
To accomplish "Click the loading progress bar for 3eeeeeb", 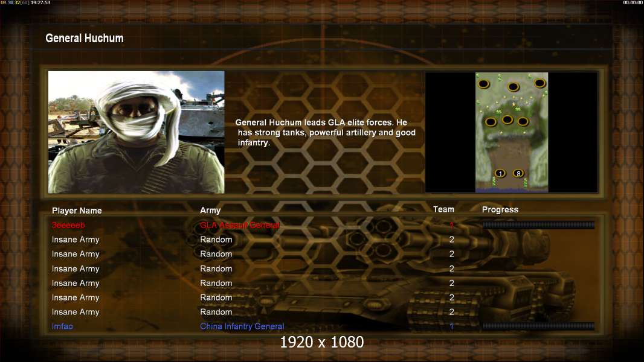I will click(538, 224).
